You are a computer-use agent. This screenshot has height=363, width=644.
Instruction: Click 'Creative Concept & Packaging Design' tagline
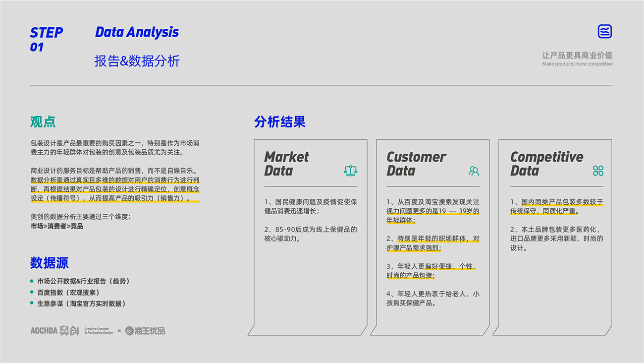99,331
